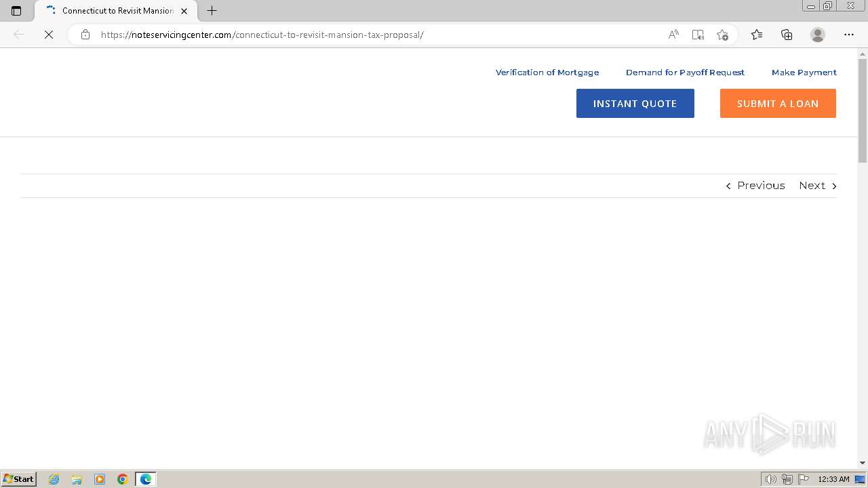This screenshot has height=488, width=868.
Task: Click the vertical scrollbar thumb
Action: pyautogui.click(x=863, y=110)
